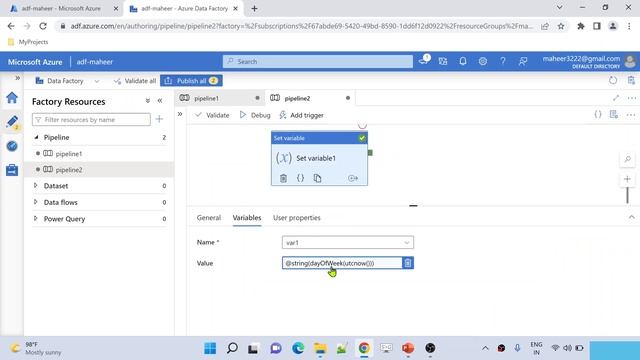640x360 pixels.
Task: Expand the Dataset tree group
Action: (x=36, y=186)
